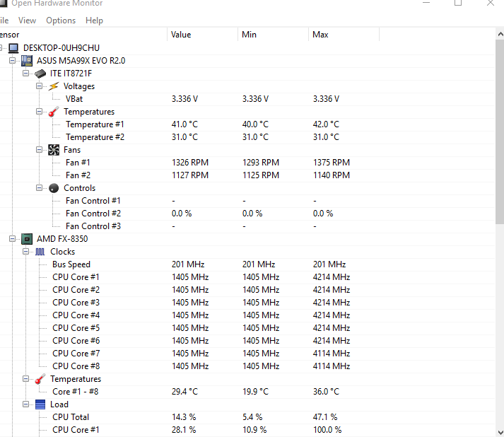
Task: Collapse the AMD FX-8350 node
Action: tap(12, 238)
